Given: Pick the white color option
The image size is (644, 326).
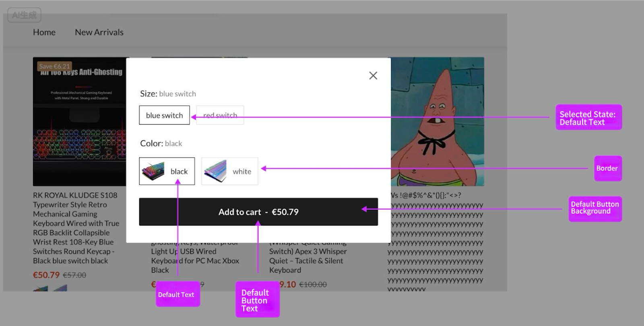Looking at the screenshot, I should click(229, 171).
